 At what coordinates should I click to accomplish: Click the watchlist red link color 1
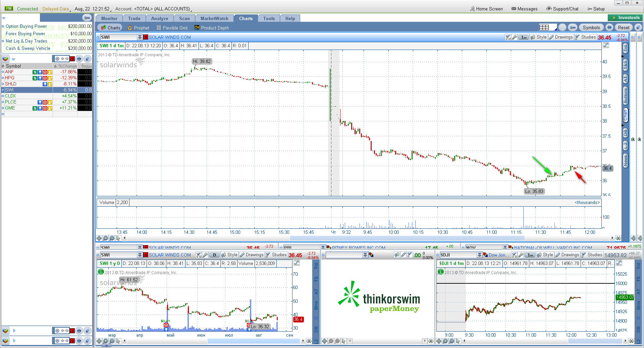72,59
